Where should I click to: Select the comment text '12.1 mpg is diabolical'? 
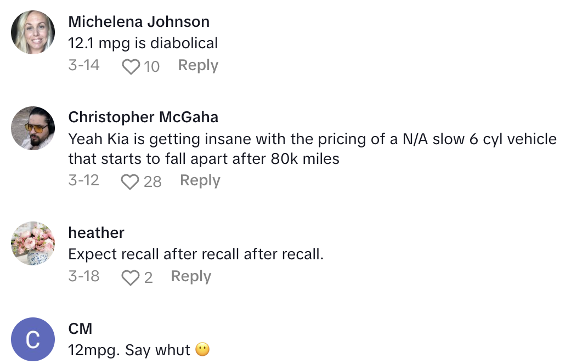coord(143,43)
